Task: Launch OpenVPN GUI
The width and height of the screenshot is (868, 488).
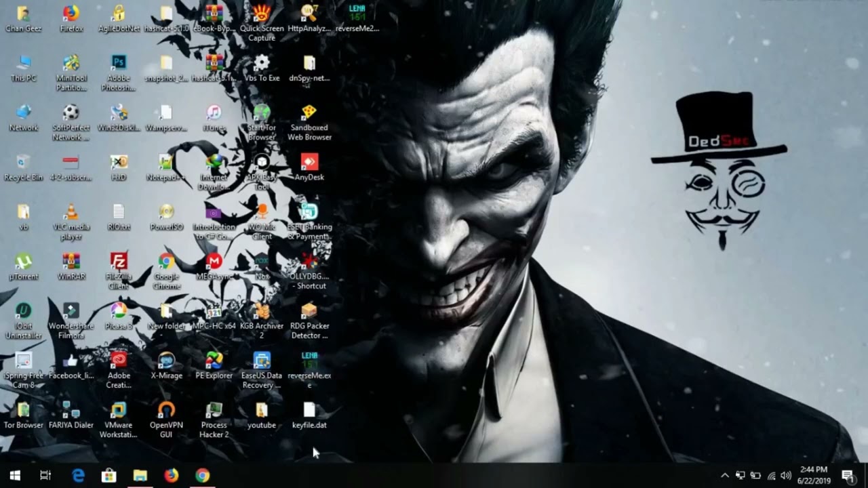Action: 166,420
